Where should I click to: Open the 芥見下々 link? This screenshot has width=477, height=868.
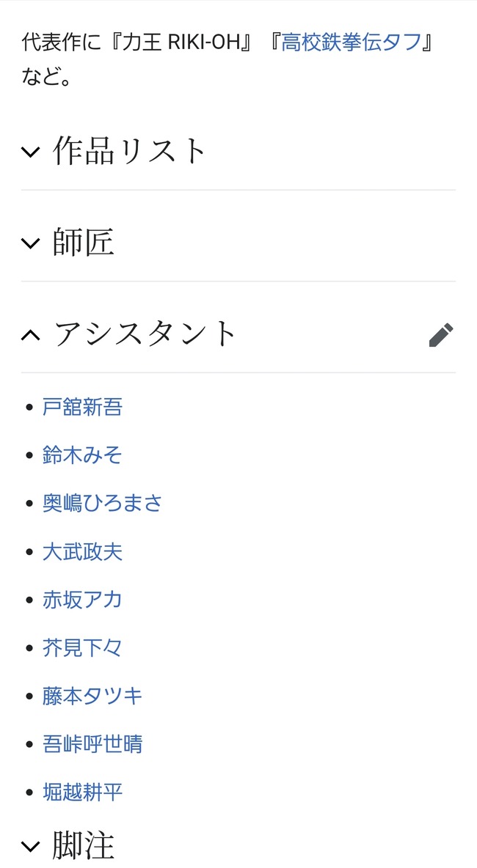click(82, 648)
